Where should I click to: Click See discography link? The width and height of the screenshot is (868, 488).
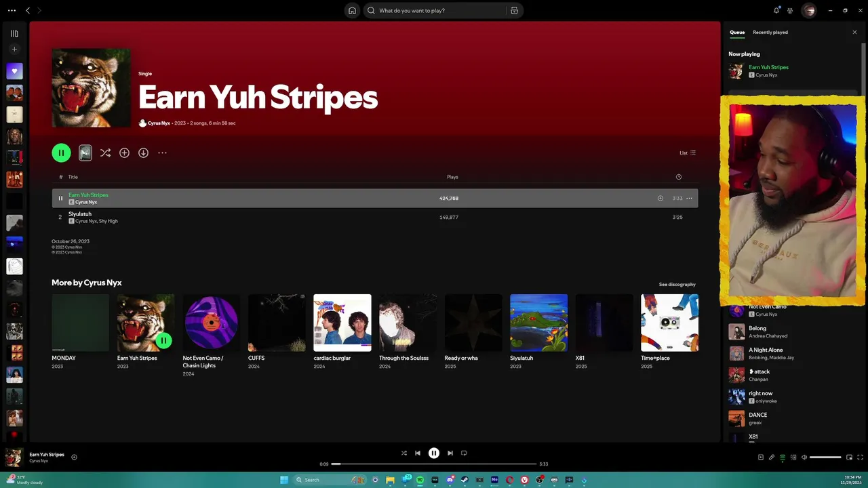(x=677, y=284)
